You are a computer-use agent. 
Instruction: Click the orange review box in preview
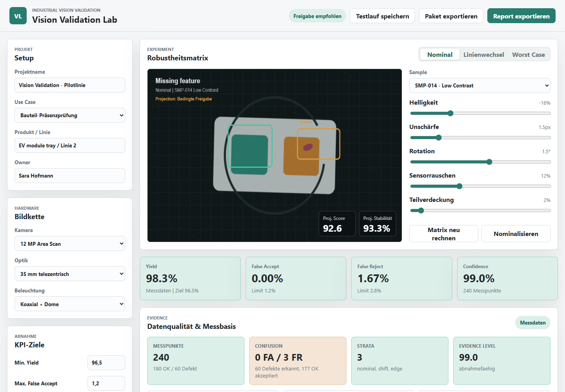[x=318, y=144]
